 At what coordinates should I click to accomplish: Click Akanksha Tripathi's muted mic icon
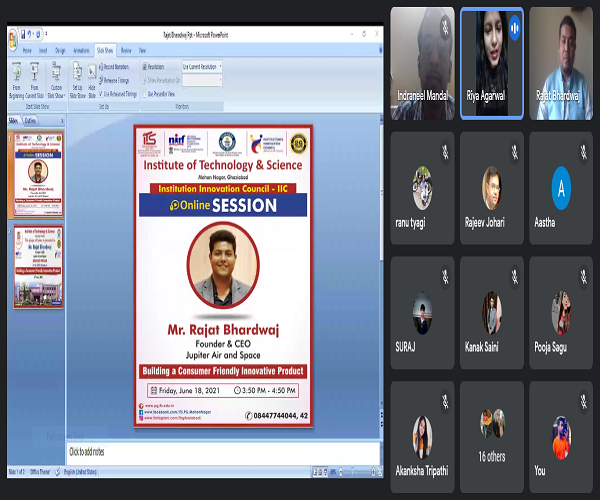tap(445, 401)
